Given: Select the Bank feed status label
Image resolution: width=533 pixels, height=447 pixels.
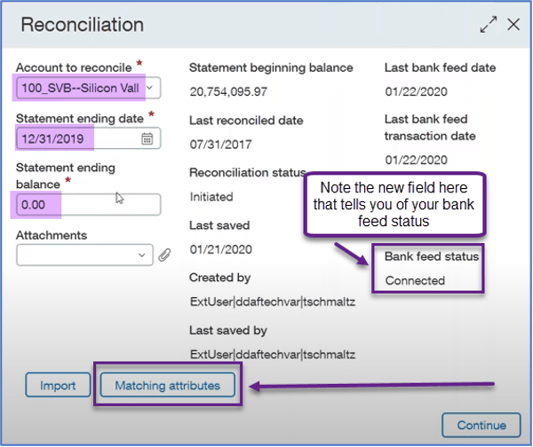Looking at the screenshot, I should [432, 256].
